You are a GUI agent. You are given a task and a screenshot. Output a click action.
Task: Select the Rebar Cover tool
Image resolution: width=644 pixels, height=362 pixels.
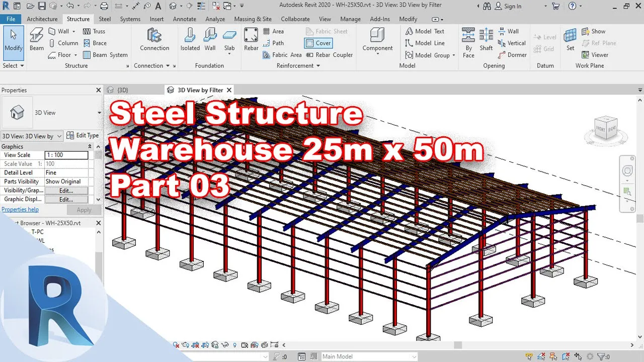pos(318,43)
